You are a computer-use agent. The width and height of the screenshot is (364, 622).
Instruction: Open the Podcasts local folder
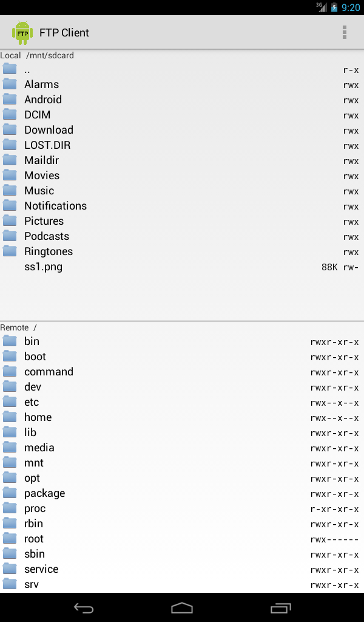click(47, 236)
